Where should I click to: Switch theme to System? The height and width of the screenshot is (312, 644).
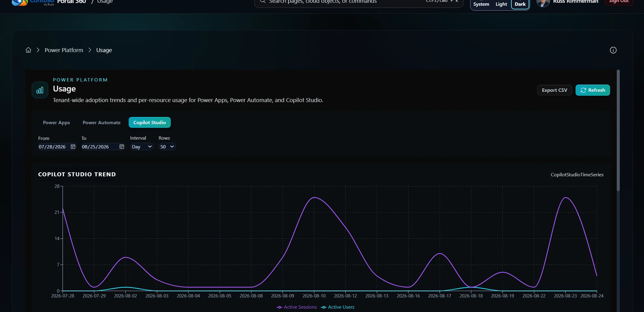pyautogui.click(x=481, y=4)
